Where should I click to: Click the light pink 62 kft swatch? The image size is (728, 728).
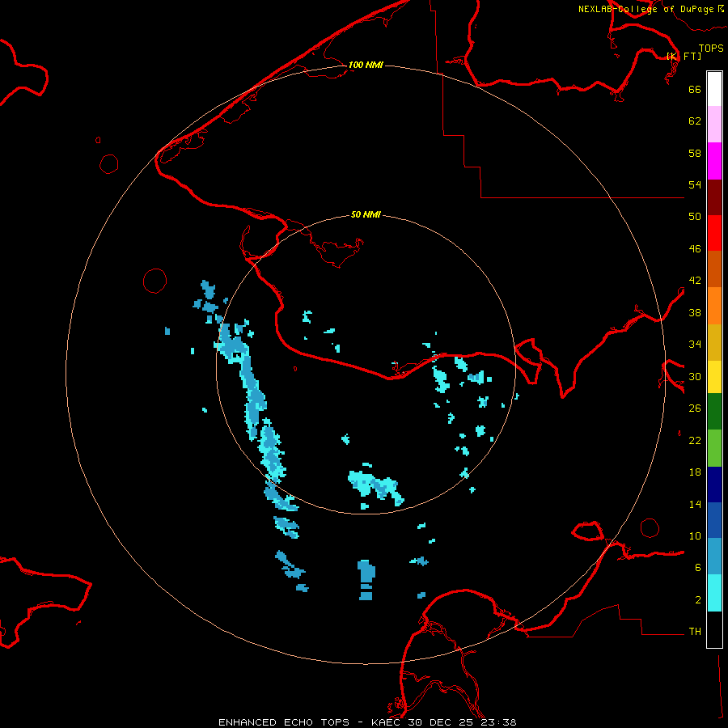[714, 124]
